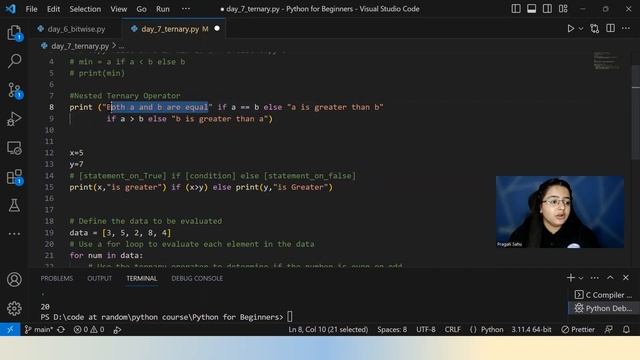This screenshot has height=360, width=640.
Task: Click the editor vertical scrollbar
Action: click(636, 112)
